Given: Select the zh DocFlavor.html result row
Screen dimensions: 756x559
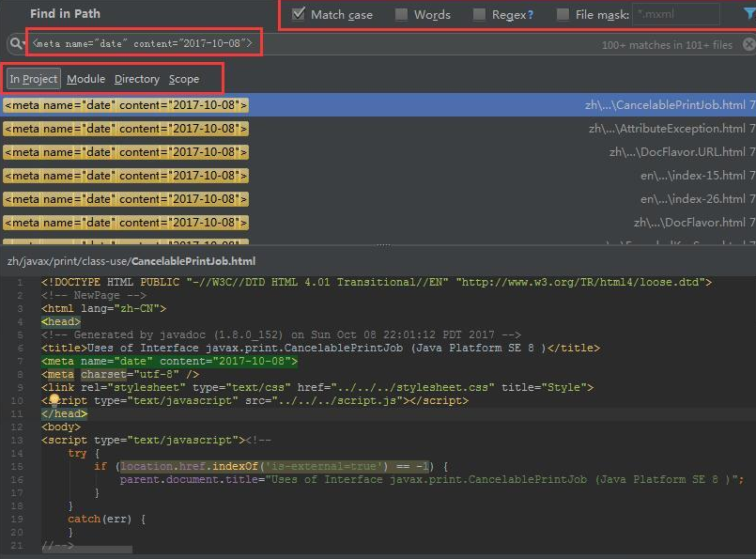Looking at the screenshot, I should 378,223.
